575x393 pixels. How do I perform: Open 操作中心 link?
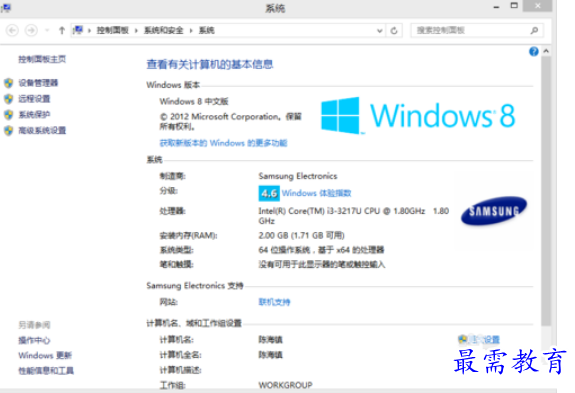(x=34, y=340)
